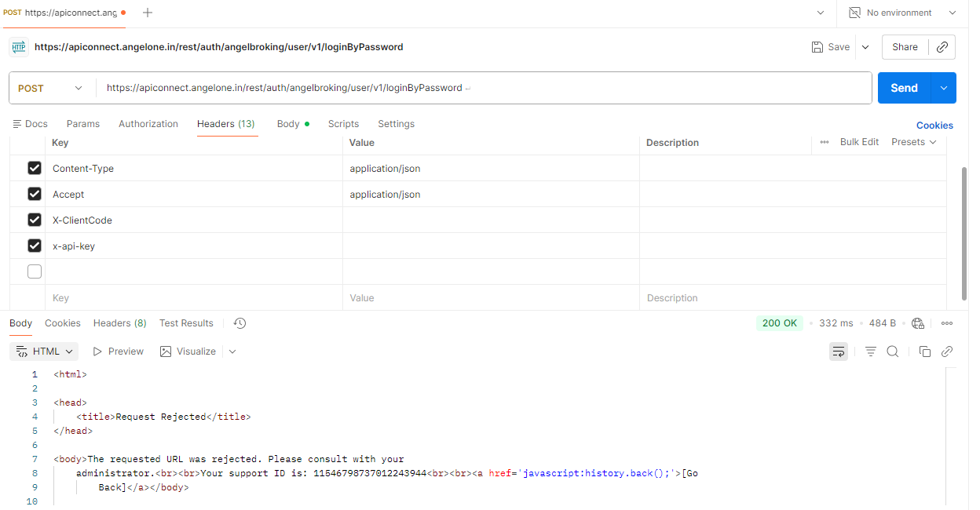Click the network globe icon near response size
Screen dimensions: 980x510
[x=919, y=323]
